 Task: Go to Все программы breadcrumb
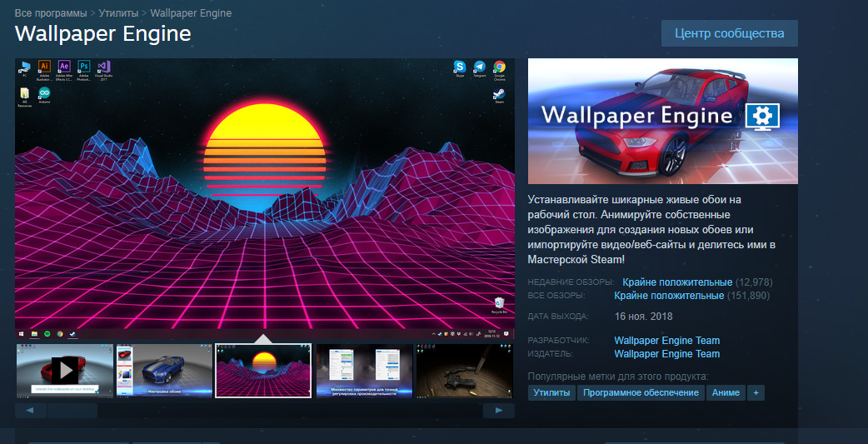pyautogui.click(x=51, y=12)
